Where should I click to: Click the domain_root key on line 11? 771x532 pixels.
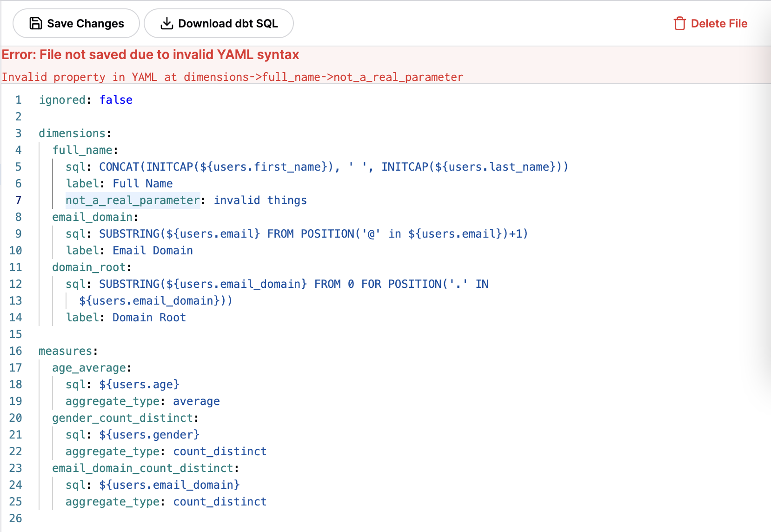click(x=89, y=267)
